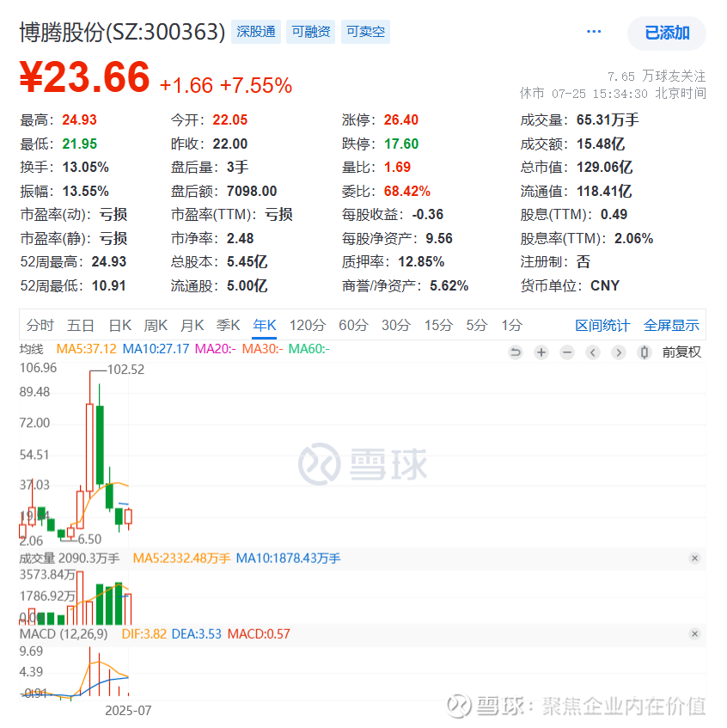The width and height of the screenshot is (727, 728).
Task: Close the MACD indicator panel
Action: click(694, 633)
